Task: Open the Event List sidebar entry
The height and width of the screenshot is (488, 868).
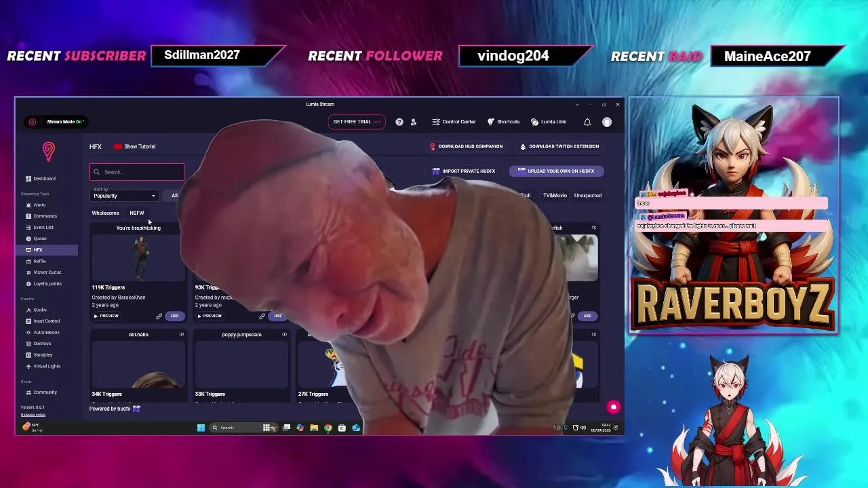Action: 39,228
